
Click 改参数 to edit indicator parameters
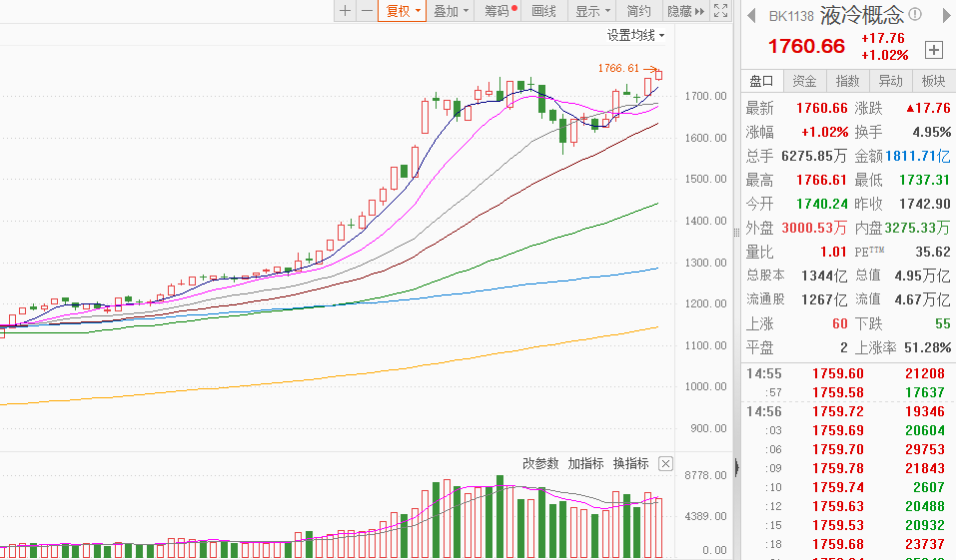[x=540, y=463]
